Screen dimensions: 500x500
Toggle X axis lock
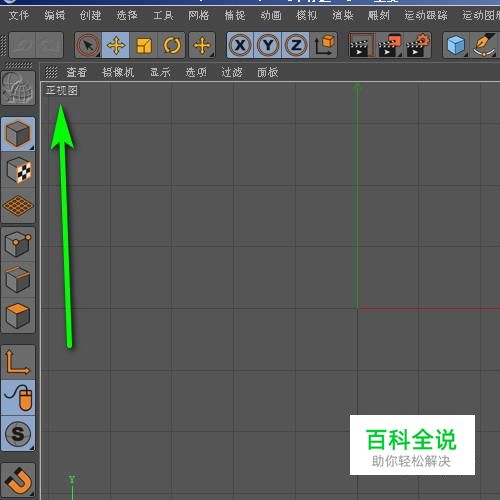pyautogui.click(x=240, y=45)
